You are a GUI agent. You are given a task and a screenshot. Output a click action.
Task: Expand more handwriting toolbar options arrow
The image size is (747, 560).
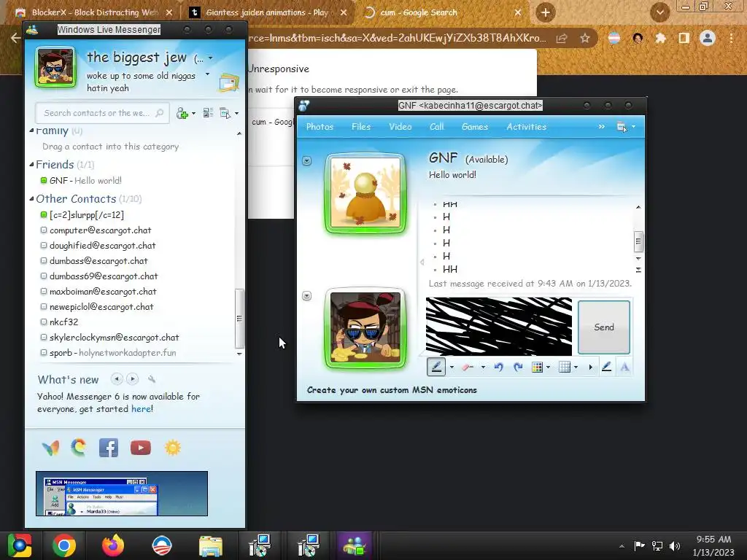pyautogui.click(x=591, y=367)
